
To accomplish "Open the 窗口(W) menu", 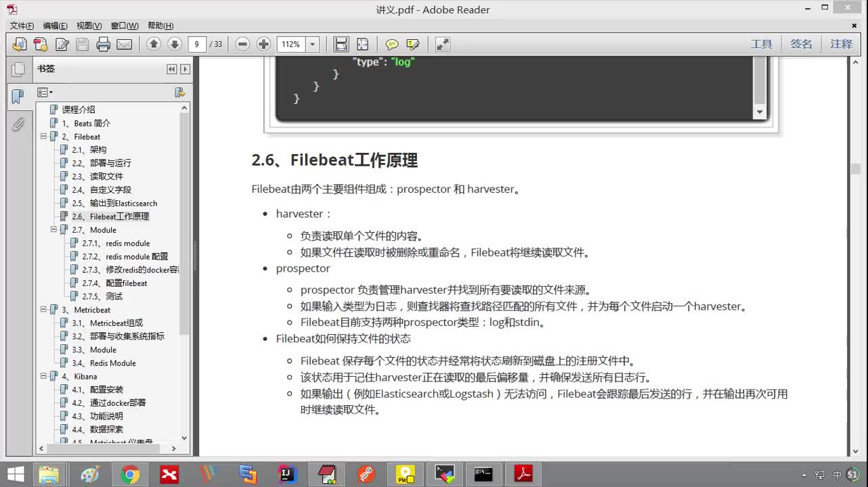I will pos(125,26).
